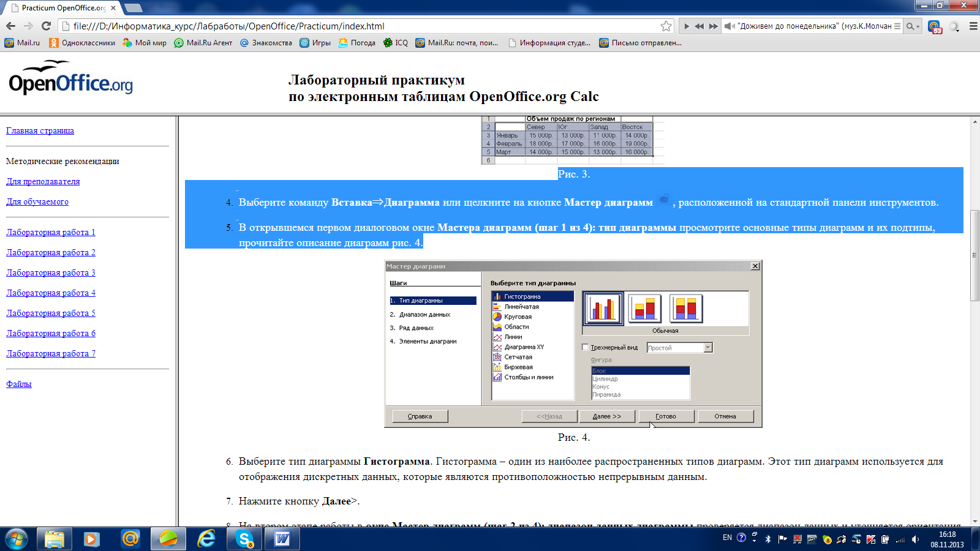Open Mail.Ru Agent from the taskbar
The height and width of the screenshot is (551, 980).
tap(130, 539)
